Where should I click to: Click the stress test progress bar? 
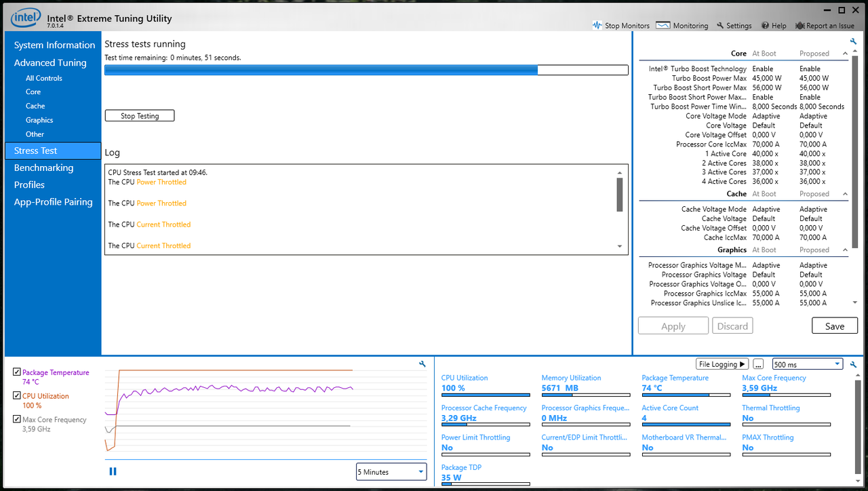click(x=366, y=70)
